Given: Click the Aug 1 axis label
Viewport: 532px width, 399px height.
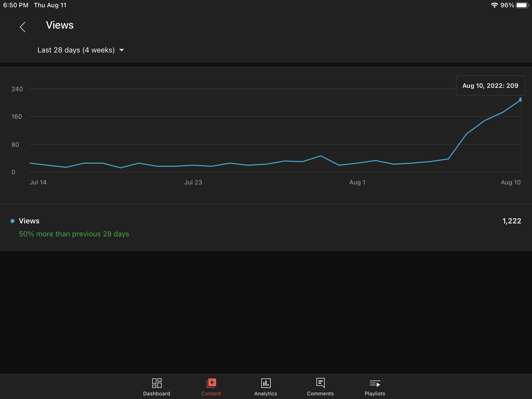Looking at the screenshot, I should click(357, 182).
